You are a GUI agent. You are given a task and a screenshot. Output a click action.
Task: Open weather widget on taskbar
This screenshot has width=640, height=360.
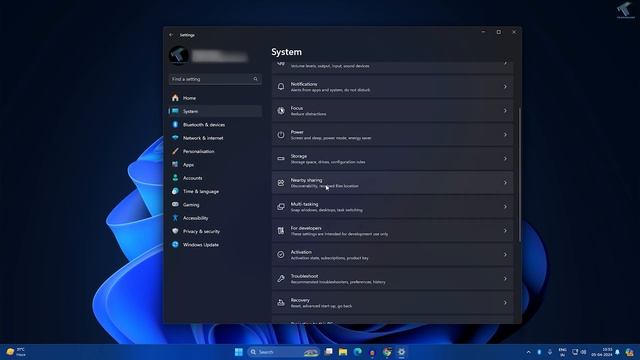point(16,352)
